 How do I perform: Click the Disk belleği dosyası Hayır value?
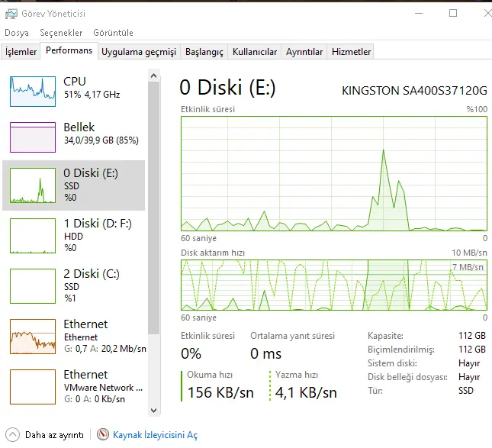tap(469, 377)
